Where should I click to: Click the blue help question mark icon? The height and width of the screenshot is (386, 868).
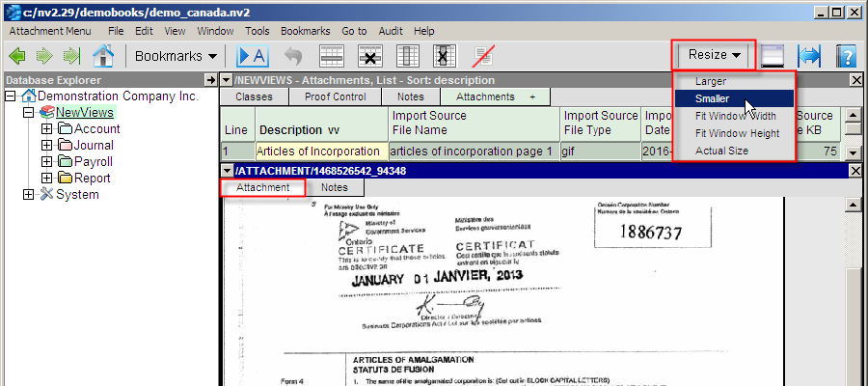846,56
